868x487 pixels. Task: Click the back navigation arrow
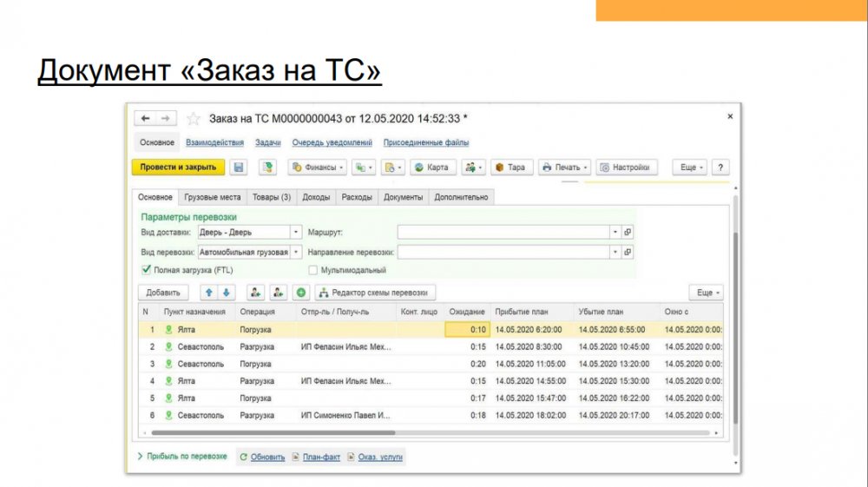(146, 118)
